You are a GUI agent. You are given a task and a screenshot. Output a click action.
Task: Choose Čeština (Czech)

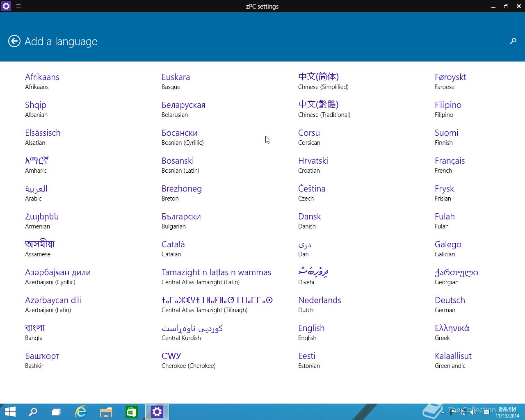click(312, 193)
